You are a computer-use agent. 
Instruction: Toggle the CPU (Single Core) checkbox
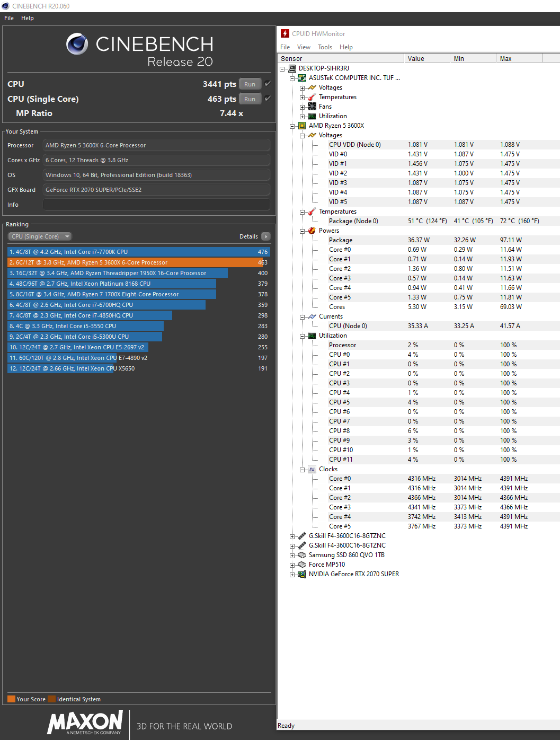[268, 99]
